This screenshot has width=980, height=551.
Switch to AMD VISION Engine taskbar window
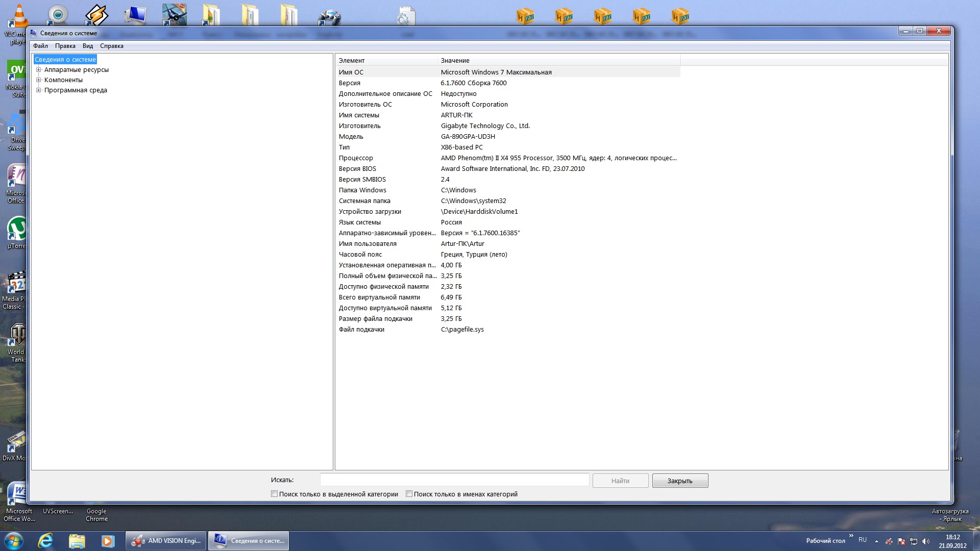(x=166, y=541)
